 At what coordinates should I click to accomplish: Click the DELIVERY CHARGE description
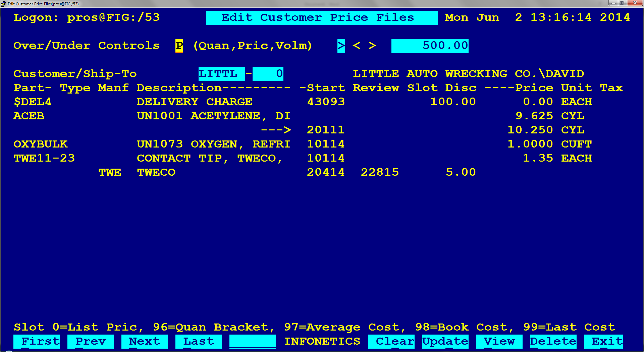point(195,102)
